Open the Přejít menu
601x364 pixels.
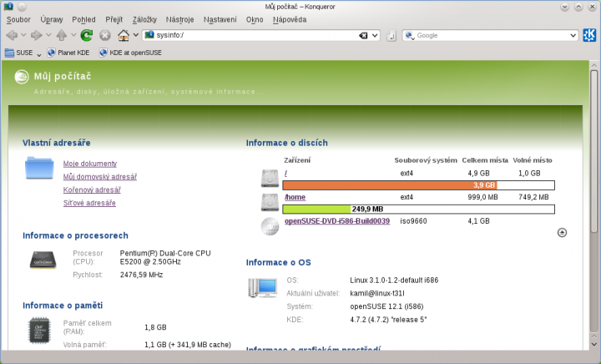(x=114, y=19)
